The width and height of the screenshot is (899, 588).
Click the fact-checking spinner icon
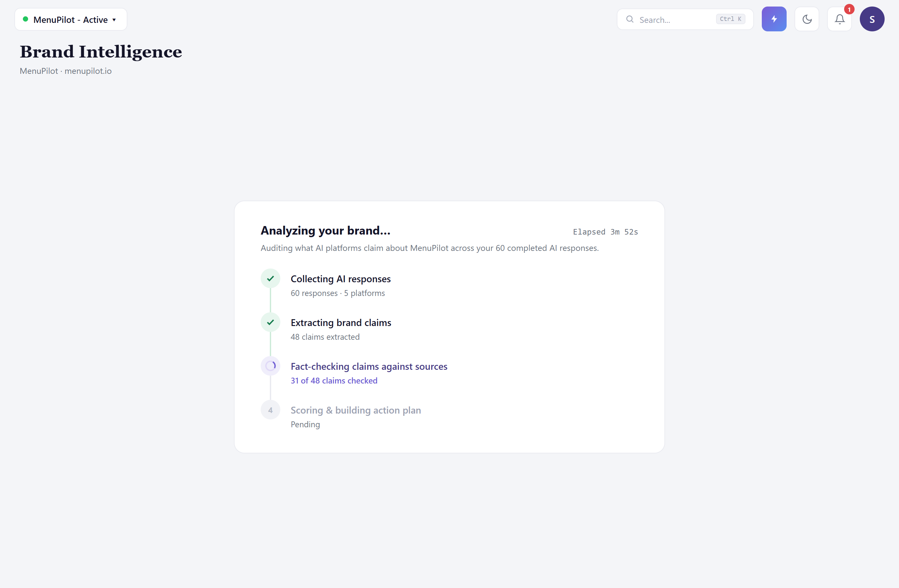click(270, 366)
